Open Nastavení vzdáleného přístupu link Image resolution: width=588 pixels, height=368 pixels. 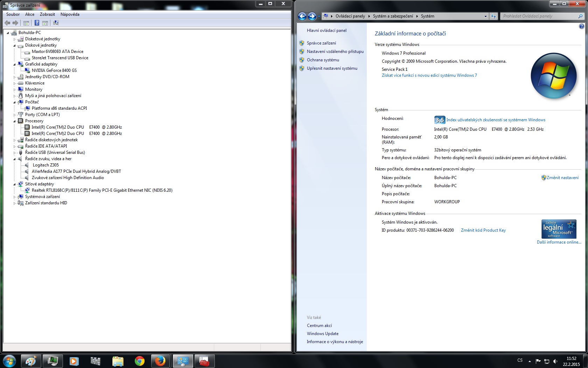coord(335,52)
